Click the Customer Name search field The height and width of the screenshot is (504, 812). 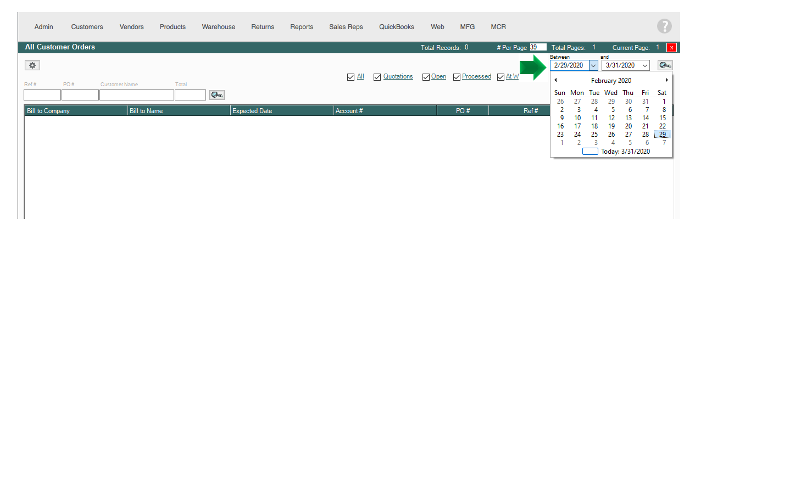point(136,95)
